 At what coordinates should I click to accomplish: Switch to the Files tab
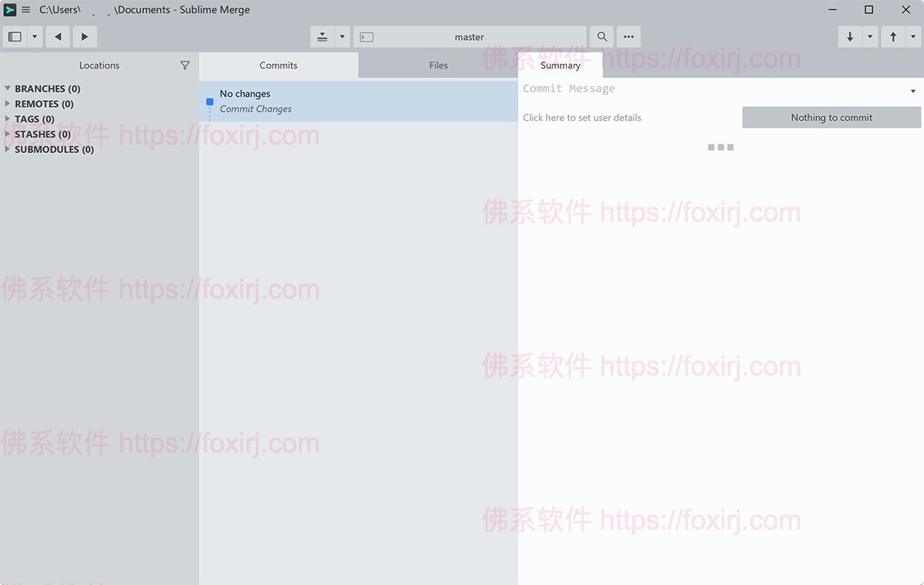tap(438, 65)
